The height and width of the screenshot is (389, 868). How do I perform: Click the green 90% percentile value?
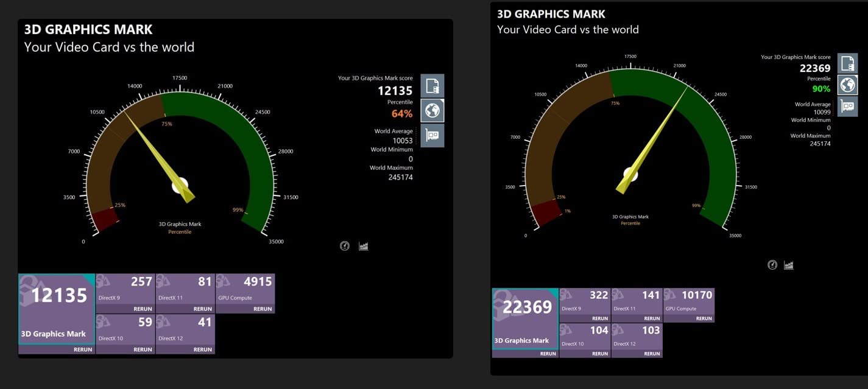point(822,89)
